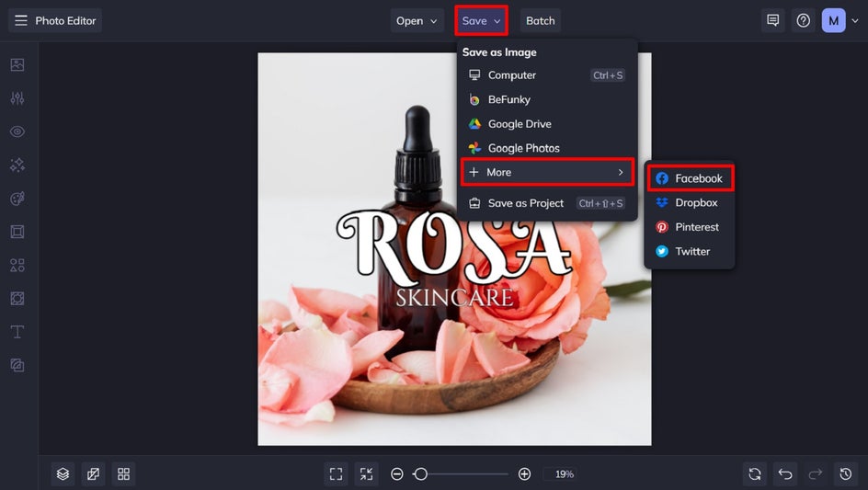Expand the Open dropdown
Viewport: 868px width, 490px height.
(417, 20)
